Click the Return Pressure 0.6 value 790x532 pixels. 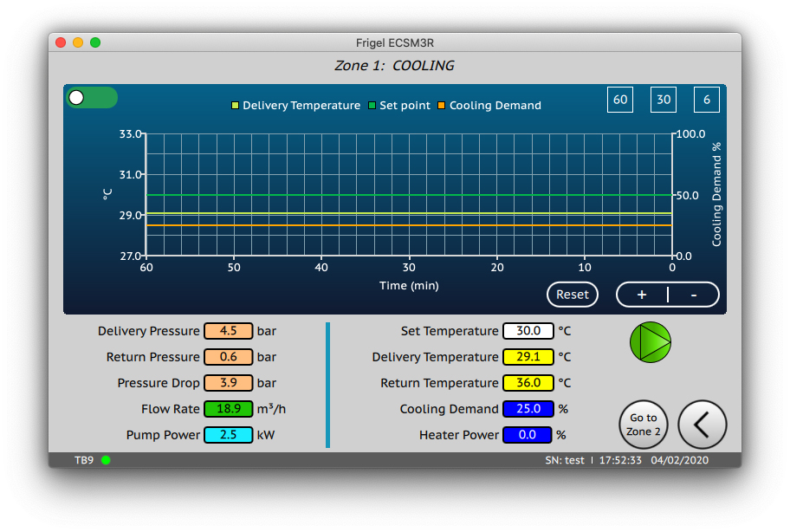(x=228, y=357)
